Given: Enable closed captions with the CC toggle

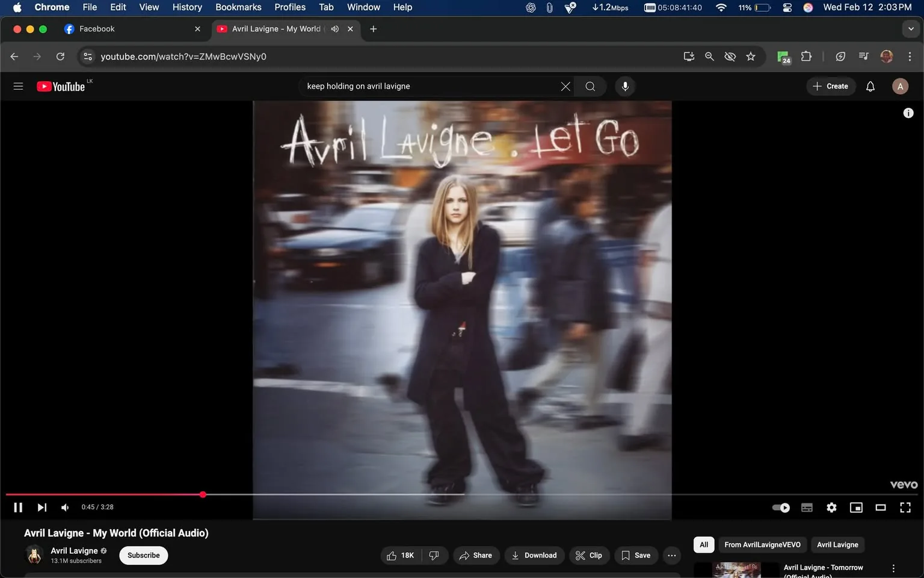Looking at the screenshot, I should click(x=807, y=507).
